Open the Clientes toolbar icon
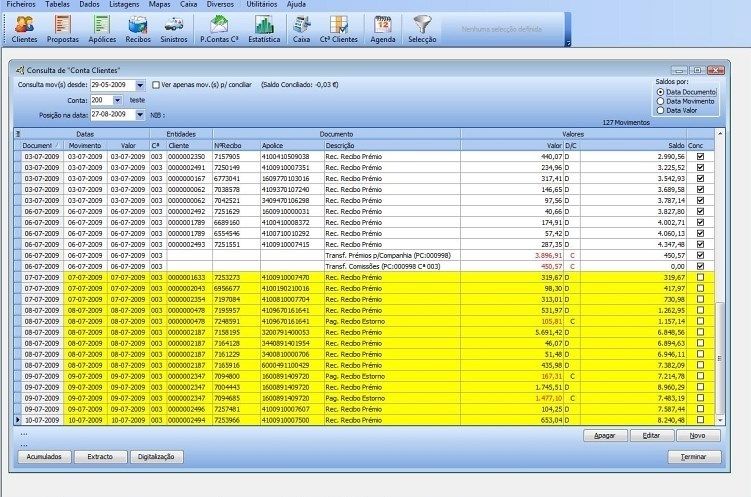 pyautogui.click(x=24, y=27)
